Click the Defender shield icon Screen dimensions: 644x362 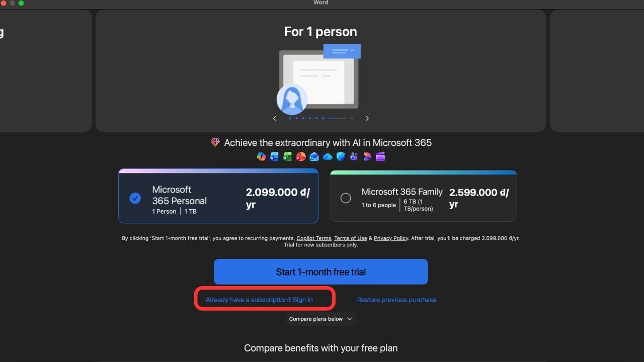(341, 156)
